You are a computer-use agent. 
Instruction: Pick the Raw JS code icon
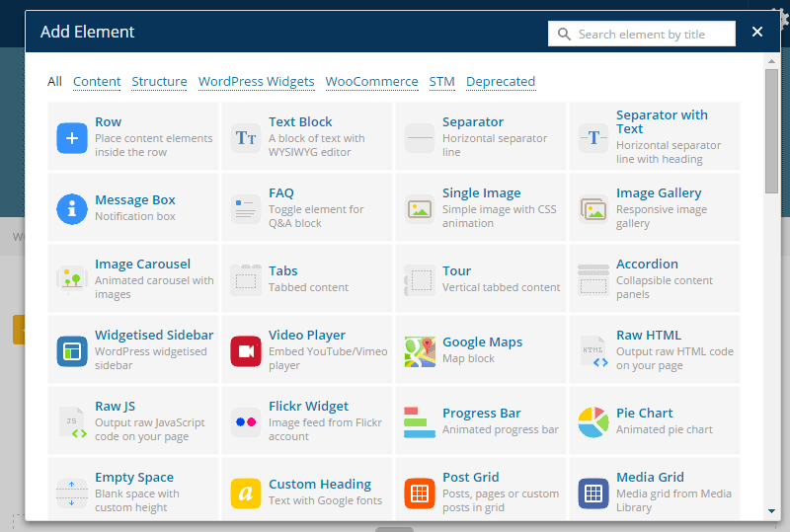pyautogui.click(x=72, y=422)
